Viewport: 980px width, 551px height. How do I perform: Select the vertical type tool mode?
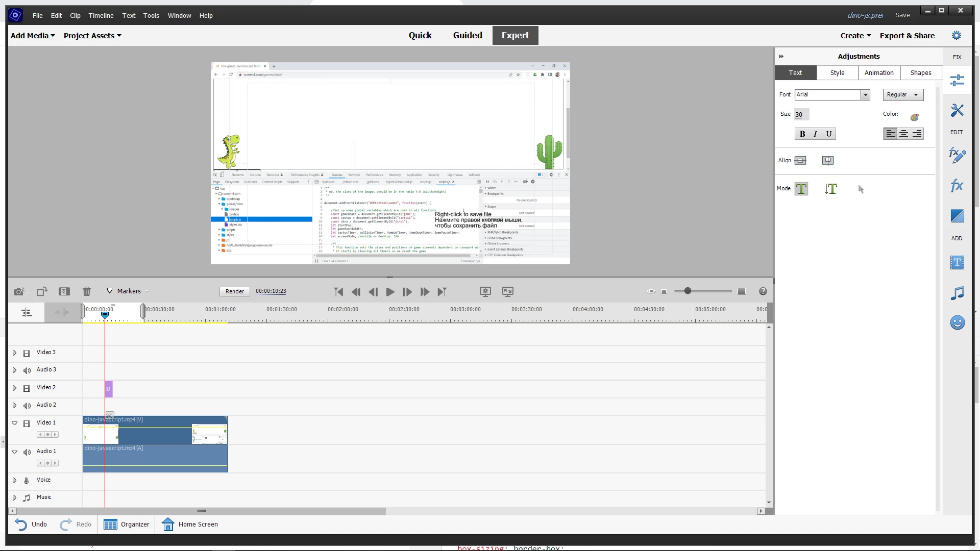click(x=830, y=189)
